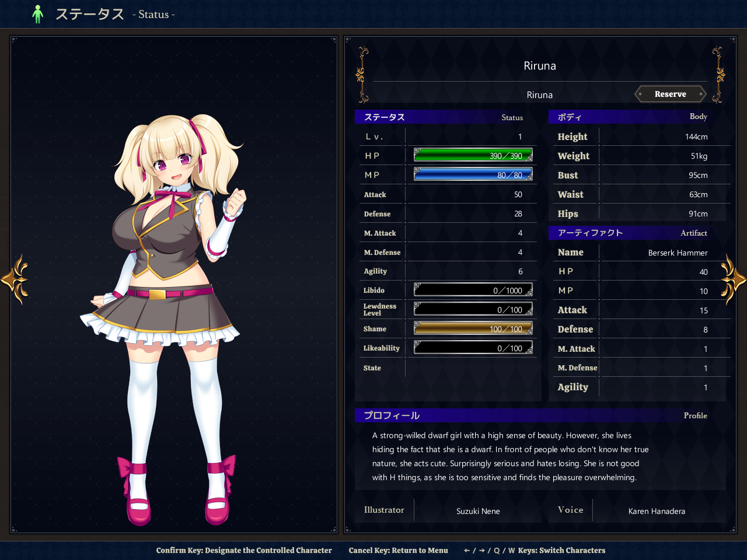747x560 pixels.
Task: Click the Waist value 63cm
Action: (699, 194)
